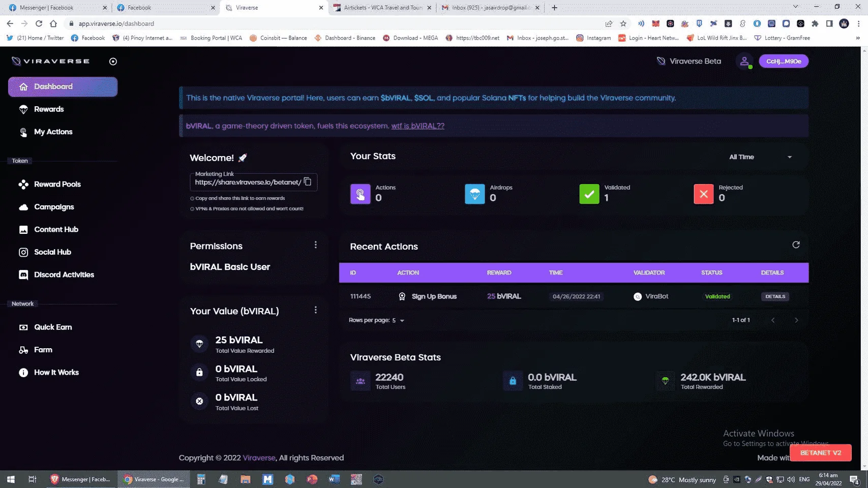Click the Total Value Lost icon
This screenshot has height=488, width=868.
click(199, 402)
